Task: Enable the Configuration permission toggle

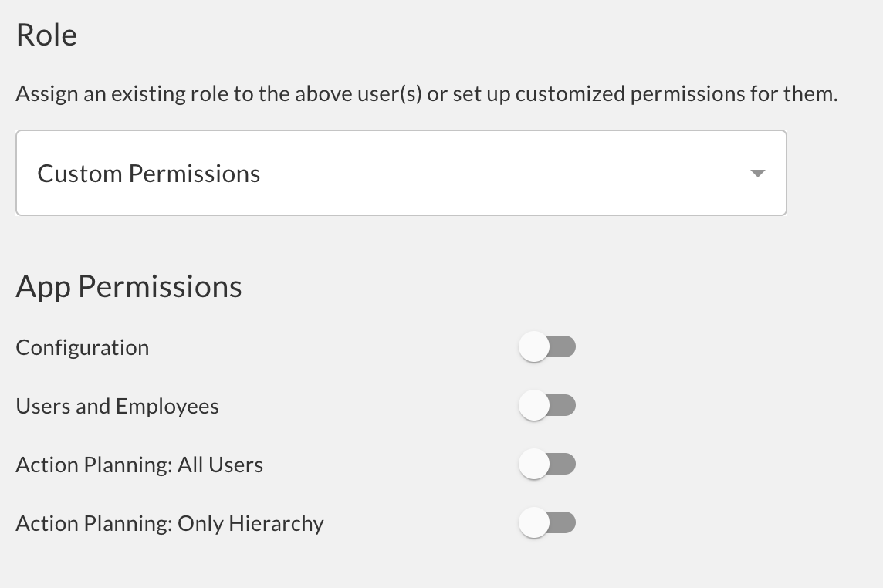Action: tap(547, 346)
